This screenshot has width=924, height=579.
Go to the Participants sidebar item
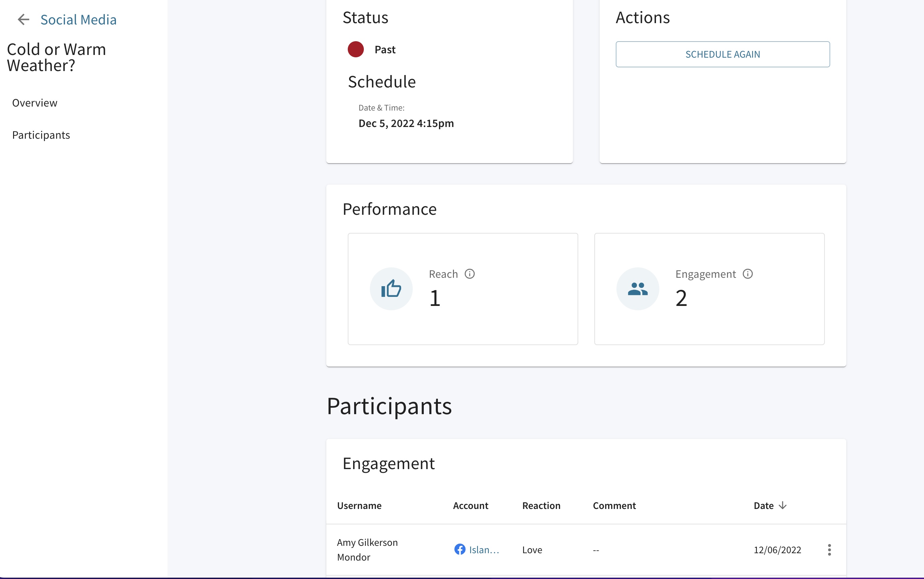pos(41,135)
